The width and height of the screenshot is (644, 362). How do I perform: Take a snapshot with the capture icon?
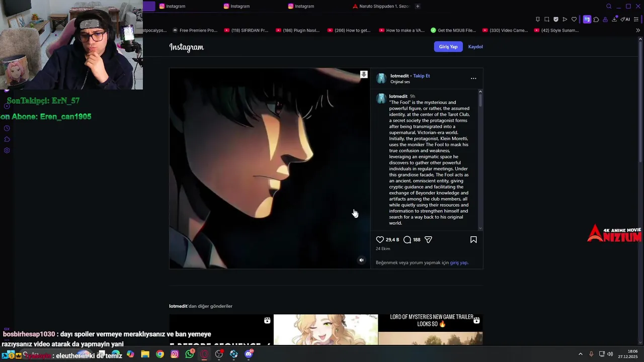547,19
